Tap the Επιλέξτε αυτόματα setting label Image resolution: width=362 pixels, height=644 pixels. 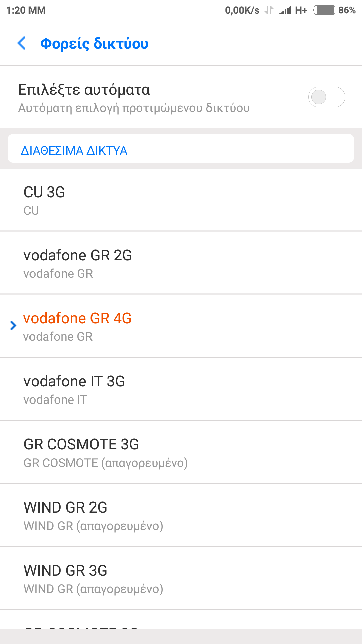84,90
